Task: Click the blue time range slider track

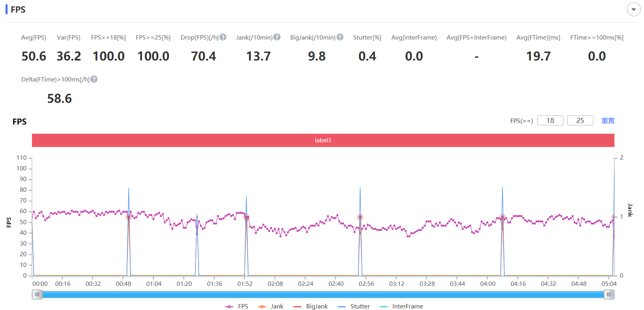Action: tap(323, 295)
